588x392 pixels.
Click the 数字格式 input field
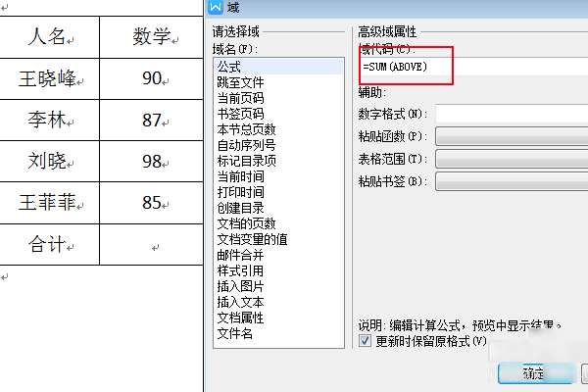point(512,114)
